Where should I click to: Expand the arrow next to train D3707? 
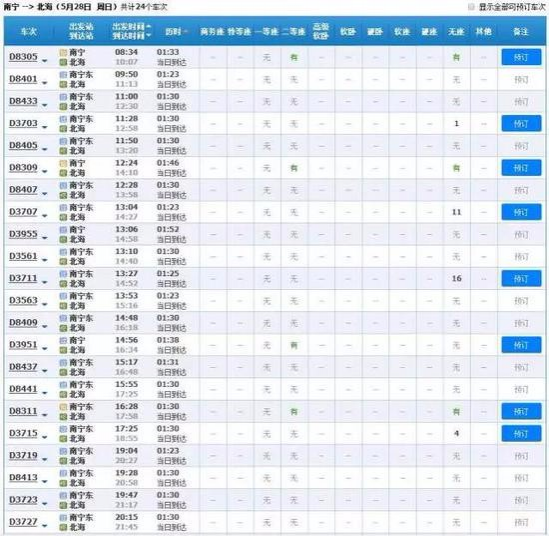click(x=44, y=216)
